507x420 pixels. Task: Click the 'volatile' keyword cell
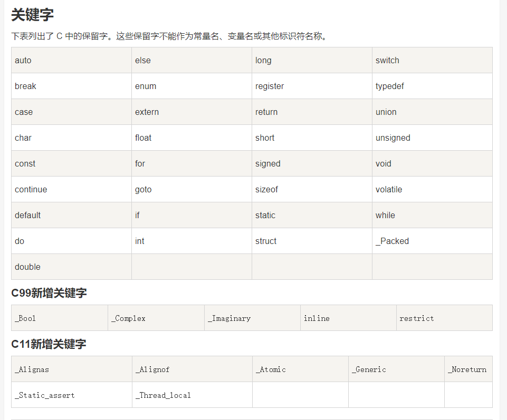[389, 189]
